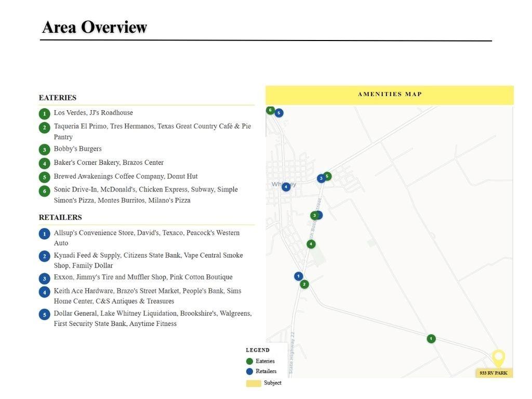Screen dimensions: 532x399
Task: Select blue retailers marker 4 near Whitney label
Action: click(x=286, y=187)
